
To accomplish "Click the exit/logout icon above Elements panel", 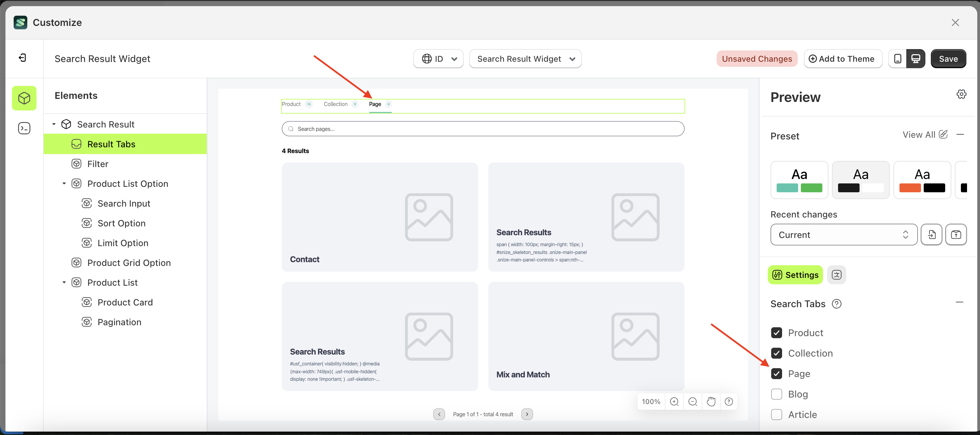I will 23,57.
